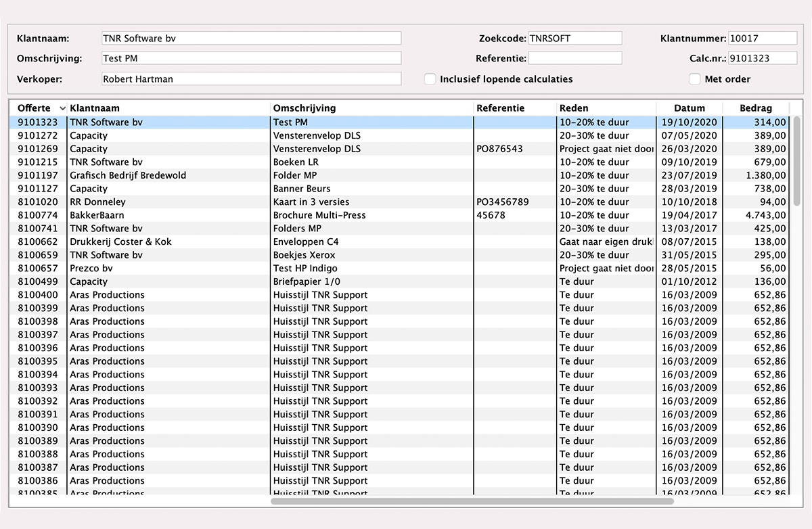
Task: Click description Briefpapier 1/0
Action: (x=307, y=281)
